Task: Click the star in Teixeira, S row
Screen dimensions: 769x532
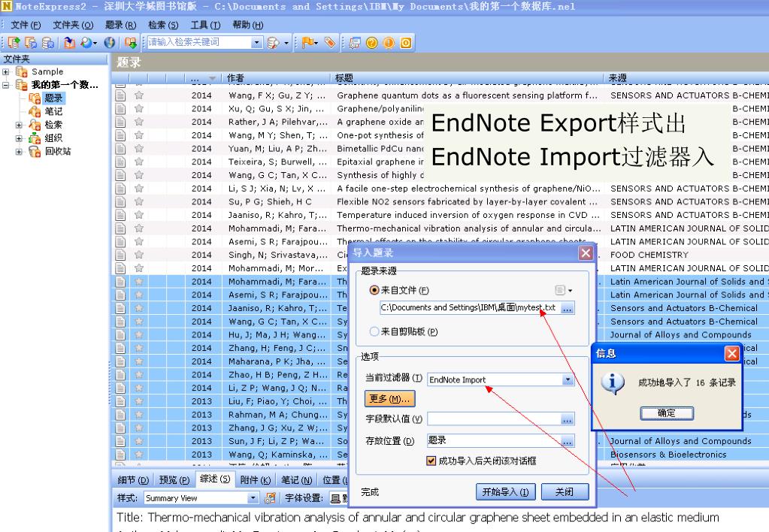Action: tap(139, 162)
